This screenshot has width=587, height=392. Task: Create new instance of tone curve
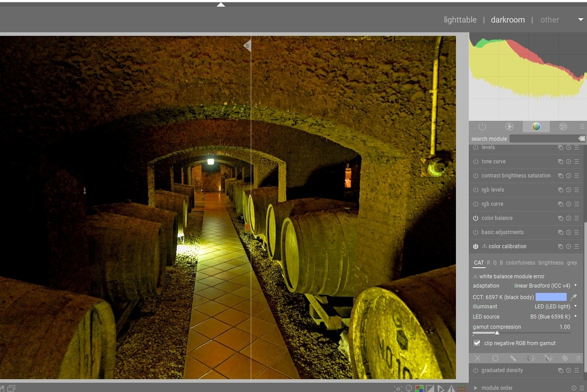pos(561,161)
